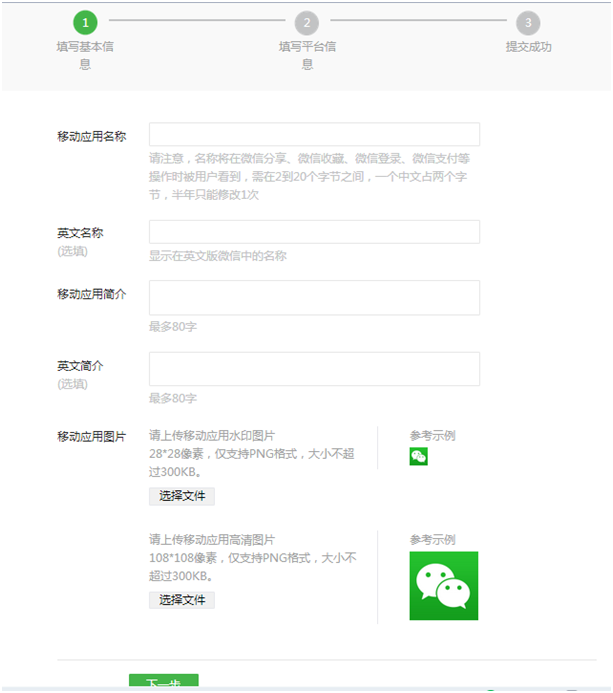Screen dimensions: 613x693
Task: Click the 显示在英文版微信中的名称 hint text
Action: (218, 256)
